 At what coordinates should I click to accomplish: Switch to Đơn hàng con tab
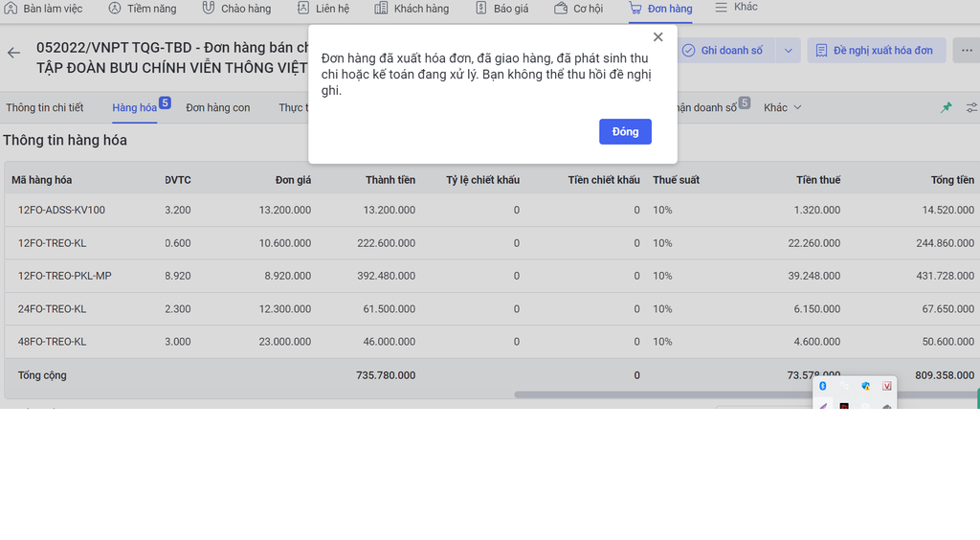217,107
